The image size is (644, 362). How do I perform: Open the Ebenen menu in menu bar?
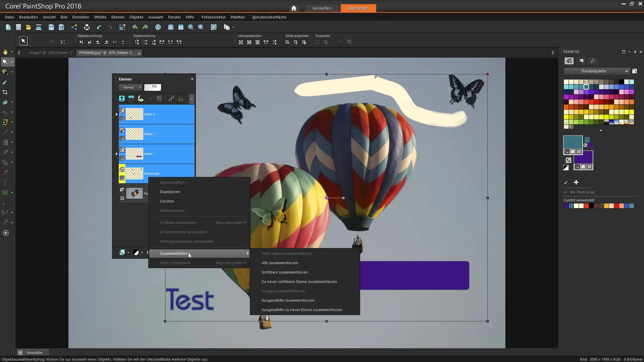(118, 17)
